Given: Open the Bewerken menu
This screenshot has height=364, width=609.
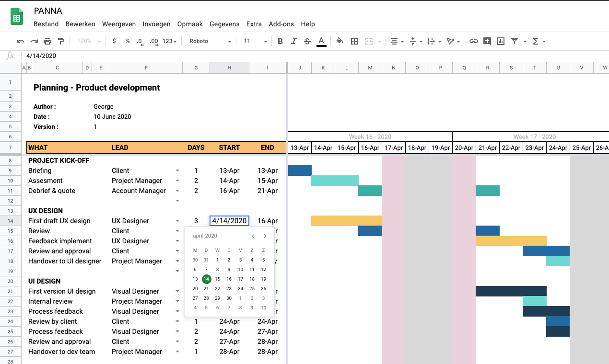Looking at the screenshot, I should coord(81,24).
